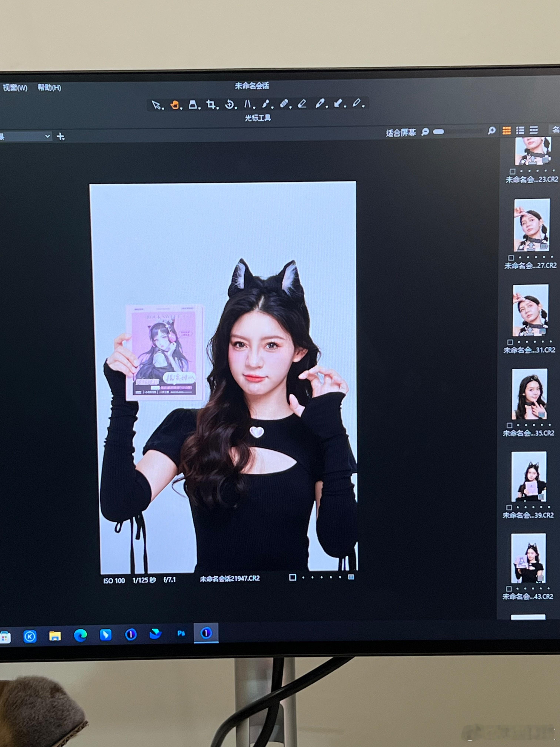Click the zoom-out magnifier icon
Viewport: 560px width, 747px height.
(425, 132)
